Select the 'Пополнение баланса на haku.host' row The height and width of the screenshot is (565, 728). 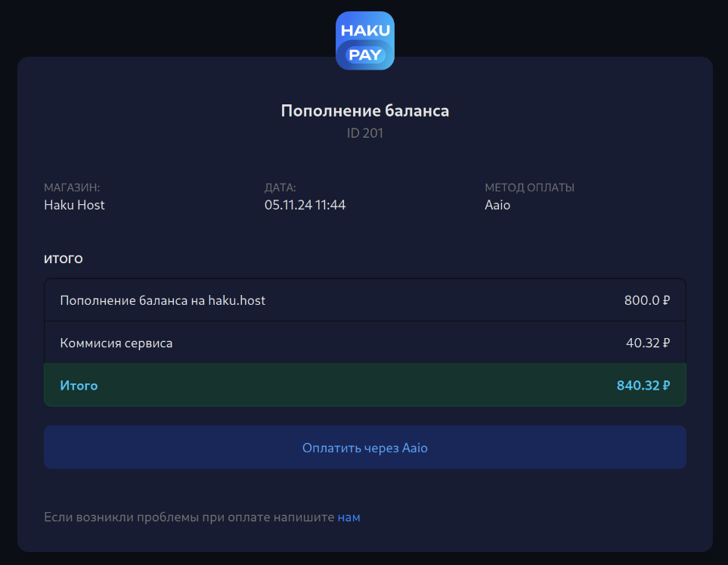163,300
